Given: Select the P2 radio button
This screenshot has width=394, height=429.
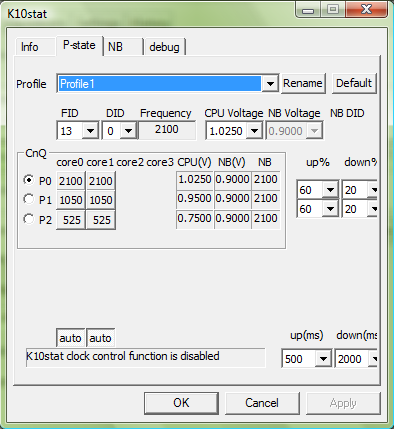Looking at the screenshot, I should [29, 219].
